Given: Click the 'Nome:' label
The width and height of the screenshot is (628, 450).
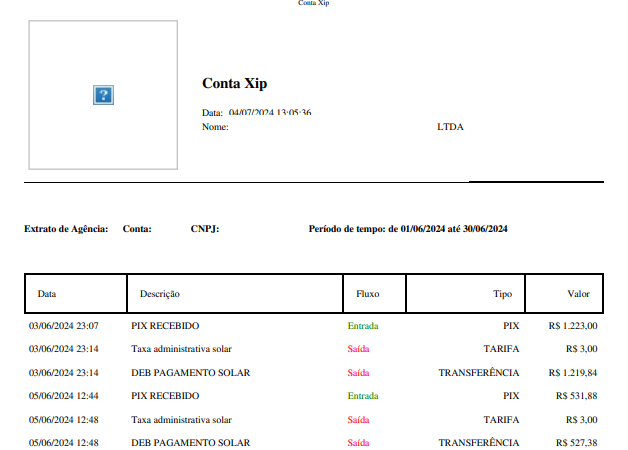Looking at the screenshot, I should tap(215, 127).
